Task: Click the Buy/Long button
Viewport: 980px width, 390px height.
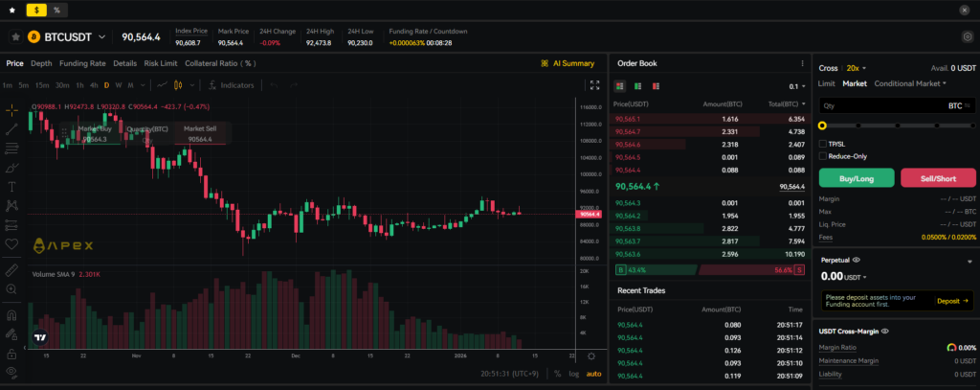Action: pyautogui.click(x=857, y=178)
